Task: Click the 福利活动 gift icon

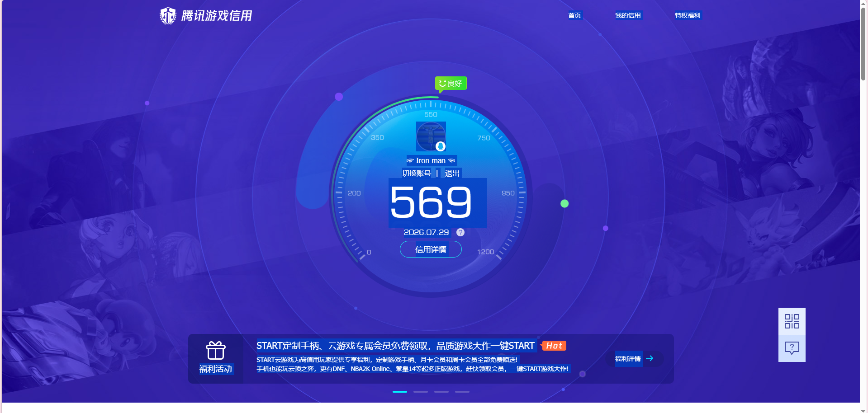Action: click(x=216, y=351)
